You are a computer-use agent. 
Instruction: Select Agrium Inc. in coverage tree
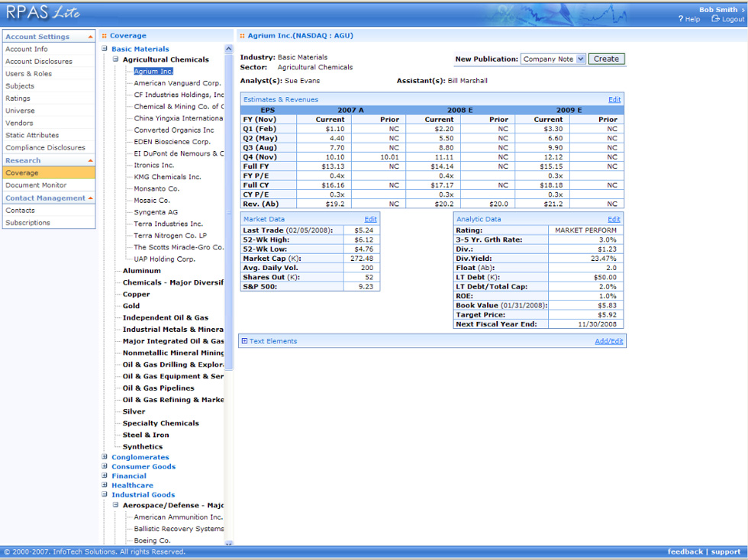pos(153,71)
